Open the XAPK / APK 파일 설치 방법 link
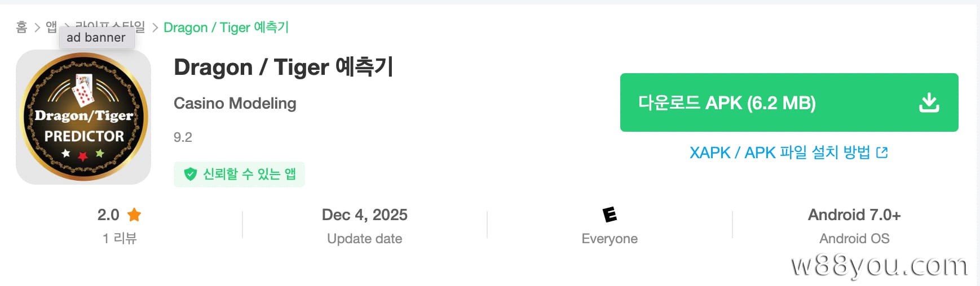Screen dimensions: 980x286 coord(780,152)
